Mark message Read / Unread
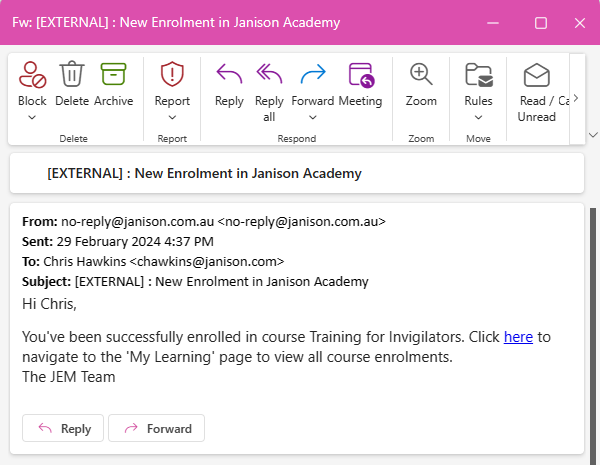 pyautogui.click(x=537, y=76)
